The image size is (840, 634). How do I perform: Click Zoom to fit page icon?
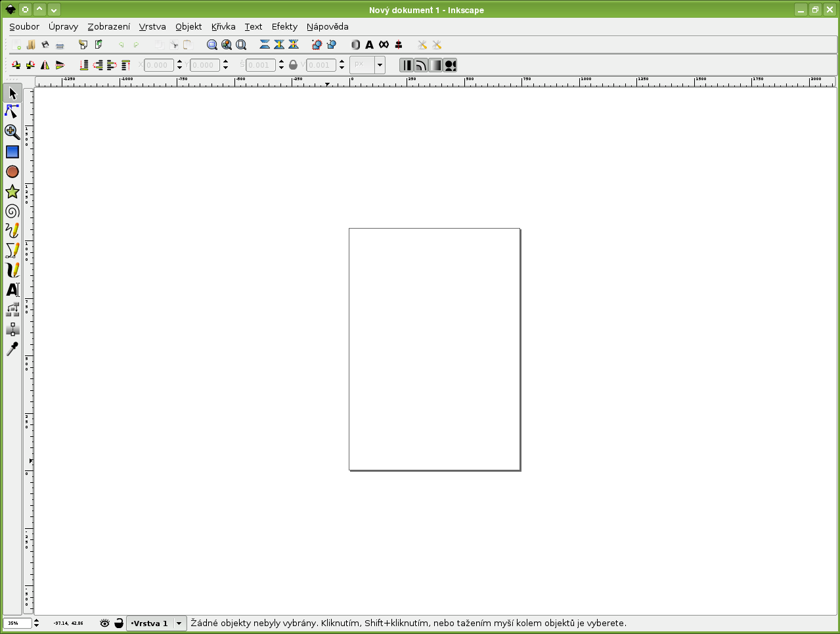click(241, 45)
